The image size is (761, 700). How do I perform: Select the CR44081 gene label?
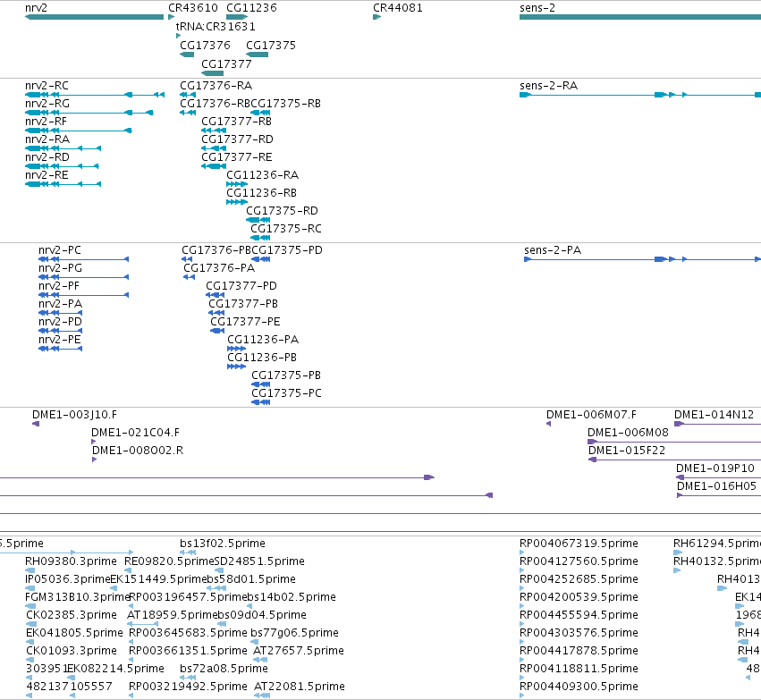point(397,8)
